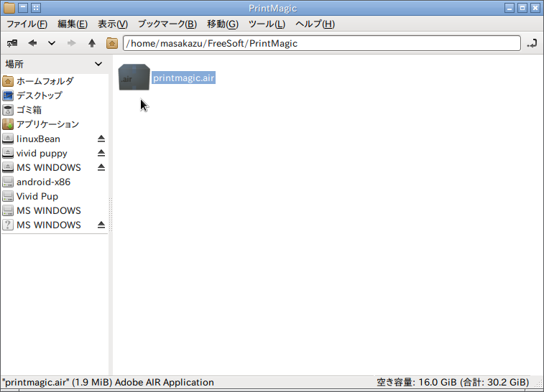The image size is (544, 392).
Task: Click the window menu icon in title bar
Action: coord(9,8)
